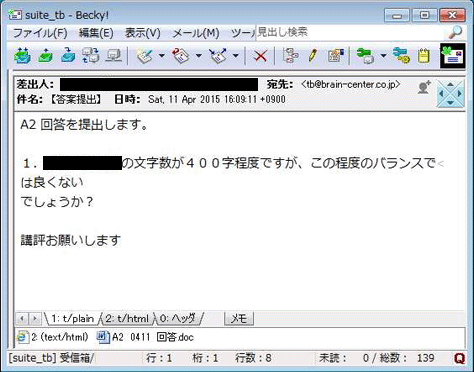Open reply icon dropdown arrow
474x372 pixels.
point(199,55)
